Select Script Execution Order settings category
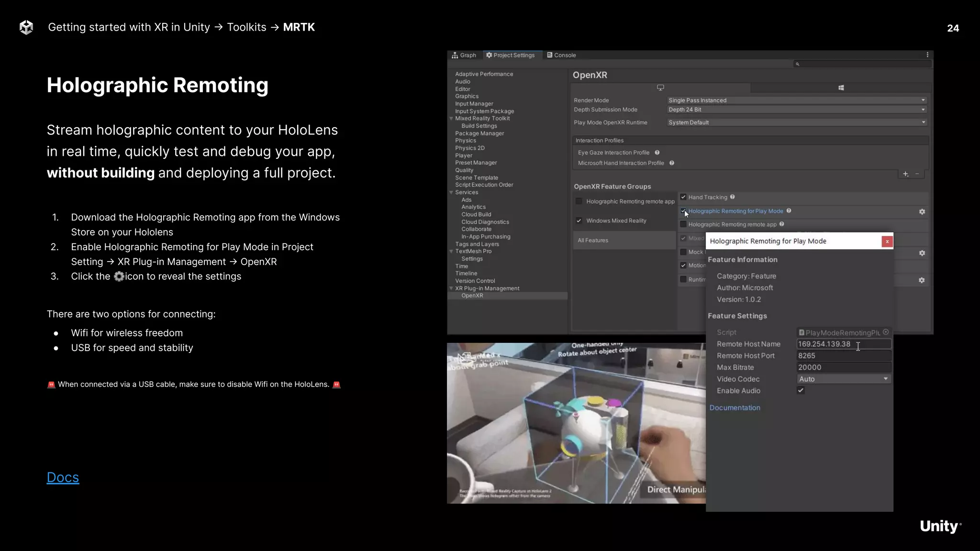The width and height of the screenshot is (980, 551). coord(484,185)
